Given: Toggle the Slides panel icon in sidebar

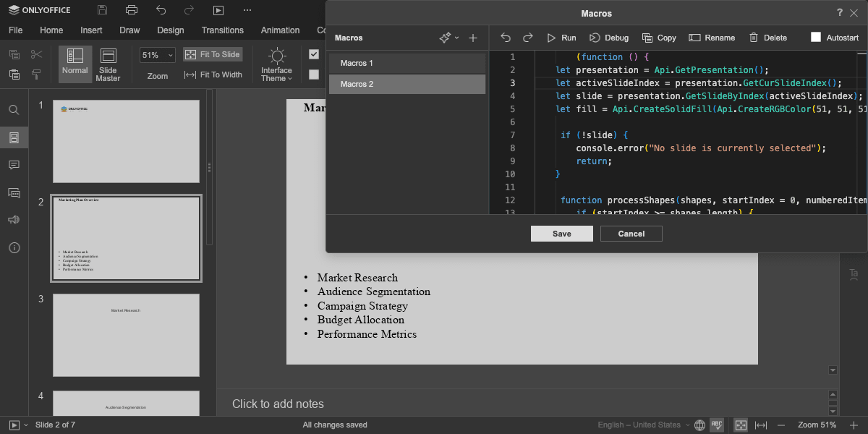Looking at the screenshot, I should coord(14,137).
